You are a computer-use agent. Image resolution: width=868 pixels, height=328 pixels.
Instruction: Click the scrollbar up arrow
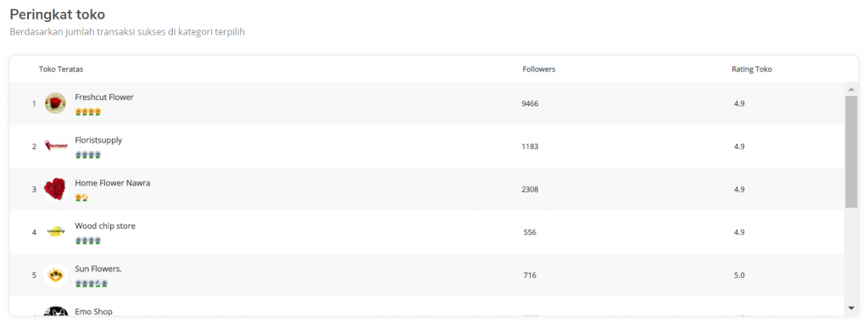point(851,89)
